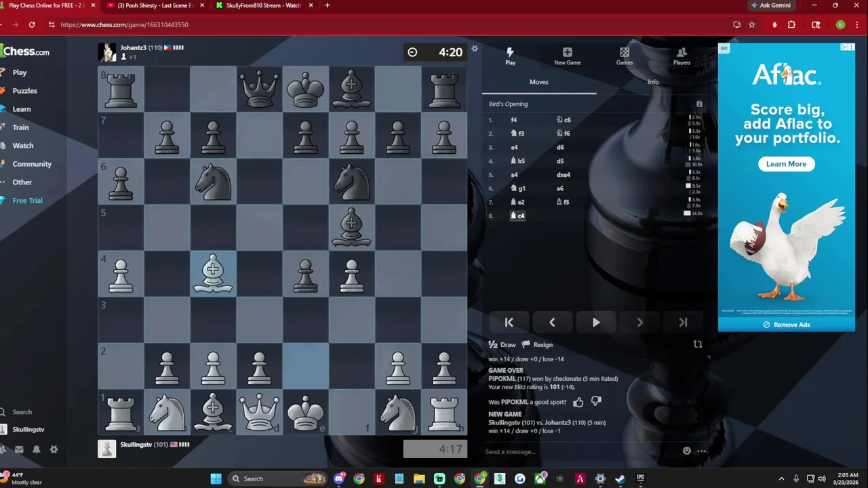The width and height of the screenshot is (868, 488).
Task: Click the Free Trial link
Action: tap(27, 201)
